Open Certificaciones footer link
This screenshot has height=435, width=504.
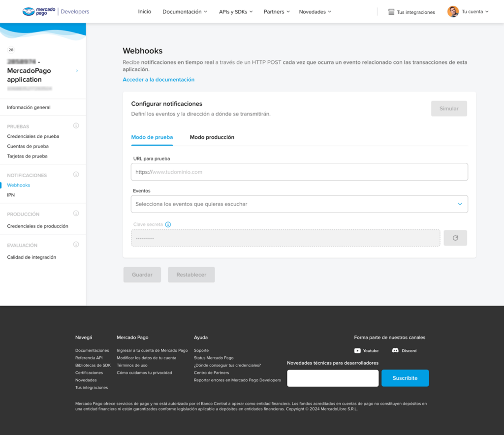click(89, 373)
